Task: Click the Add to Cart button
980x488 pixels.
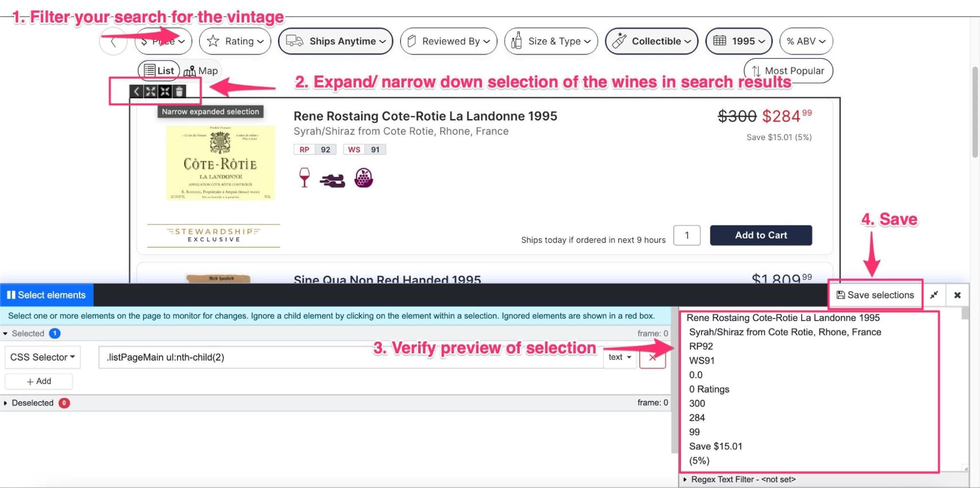Action: tap(761, 235)
